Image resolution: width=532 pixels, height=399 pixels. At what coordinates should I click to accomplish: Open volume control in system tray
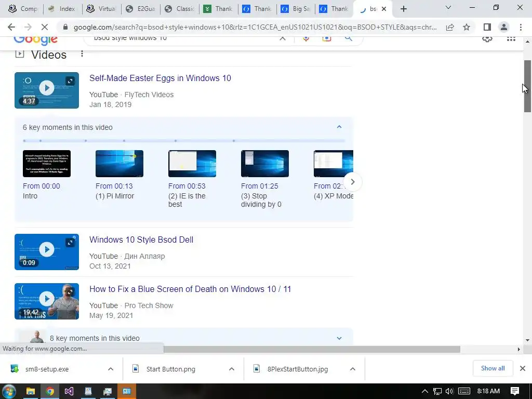tap(449, 391)
